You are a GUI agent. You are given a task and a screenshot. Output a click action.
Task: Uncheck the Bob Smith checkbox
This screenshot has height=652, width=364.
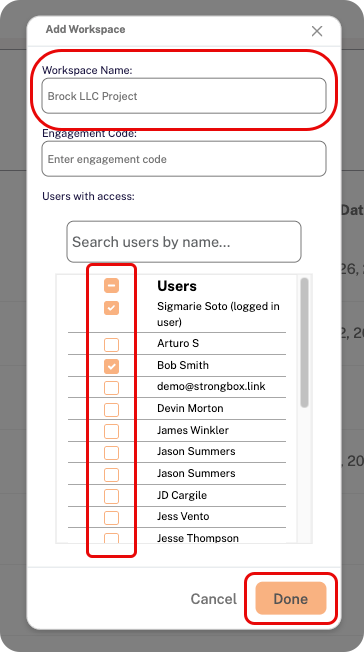point(111,366)
